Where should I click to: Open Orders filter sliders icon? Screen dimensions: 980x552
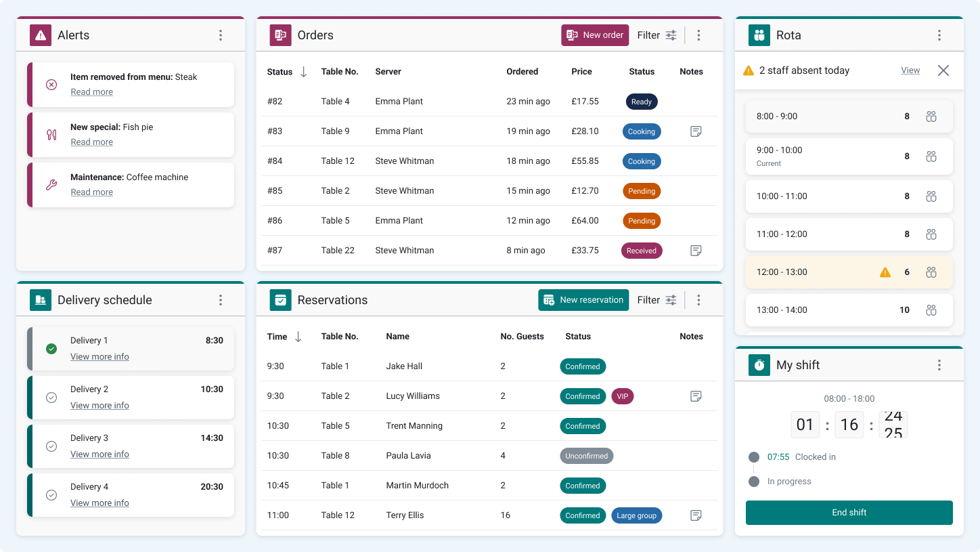point(671,35)
